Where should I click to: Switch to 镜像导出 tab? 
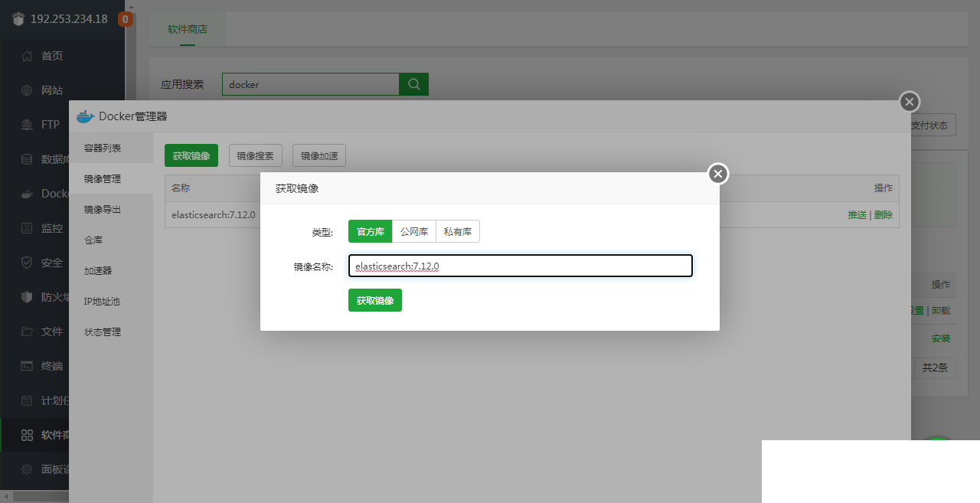pos(111,209)
